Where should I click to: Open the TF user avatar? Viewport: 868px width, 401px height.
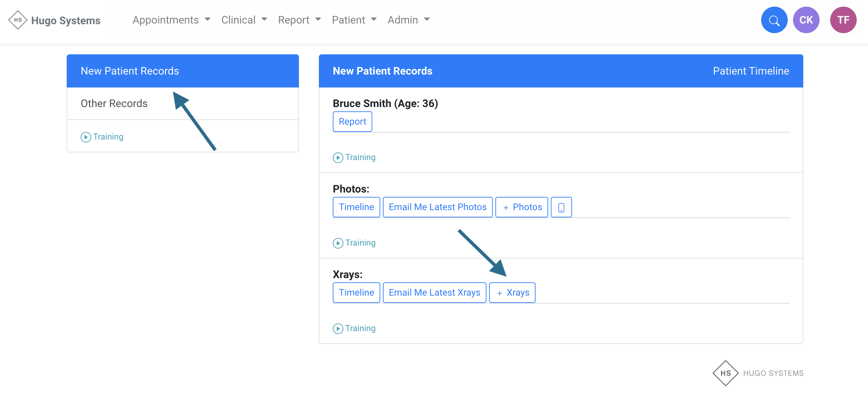843,20
